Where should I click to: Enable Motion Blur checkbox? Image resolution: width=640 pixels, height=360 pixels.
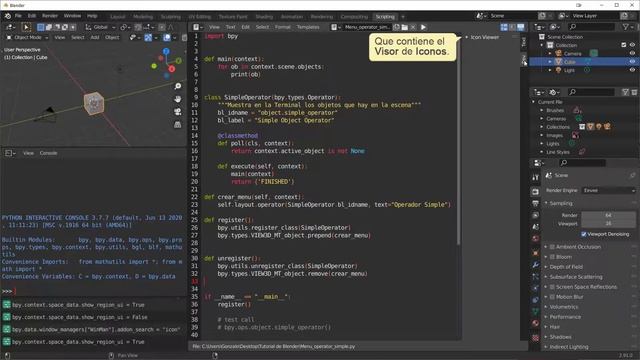coord(552,297)
